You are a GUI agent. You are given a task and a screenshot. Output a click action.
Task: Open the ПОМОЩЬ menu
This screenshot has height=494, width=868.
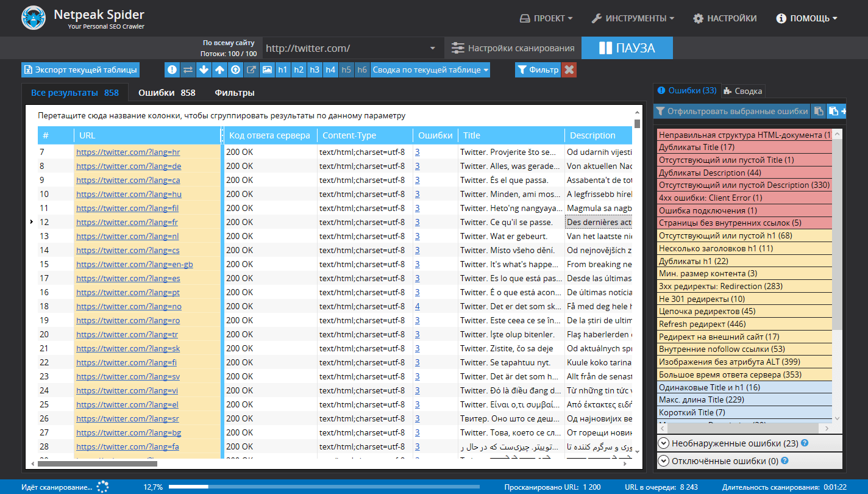coord(807,18)
